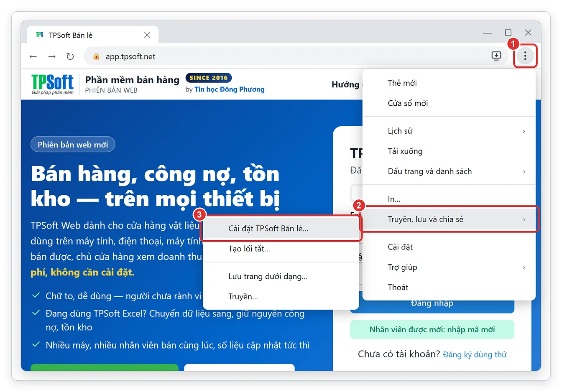Select the TPSoft Bán lẻ browser tab
The height and width of the screenshot is (392, 562).
pyautogui.click(x=92, y=35)
